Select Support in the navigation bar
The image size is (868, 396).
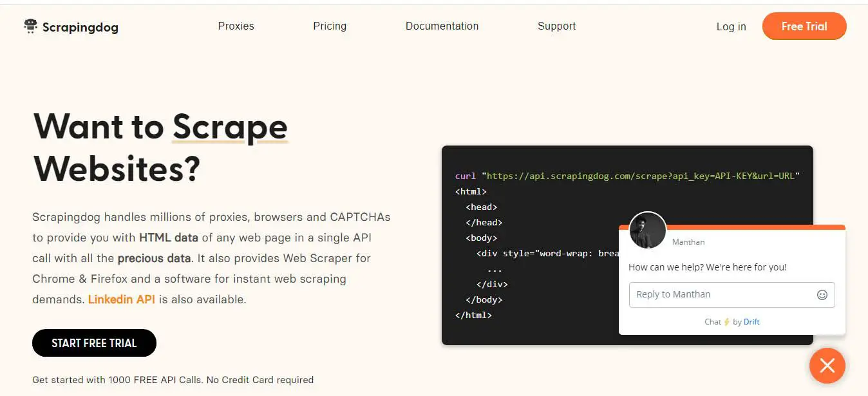(x=556, y=26)
